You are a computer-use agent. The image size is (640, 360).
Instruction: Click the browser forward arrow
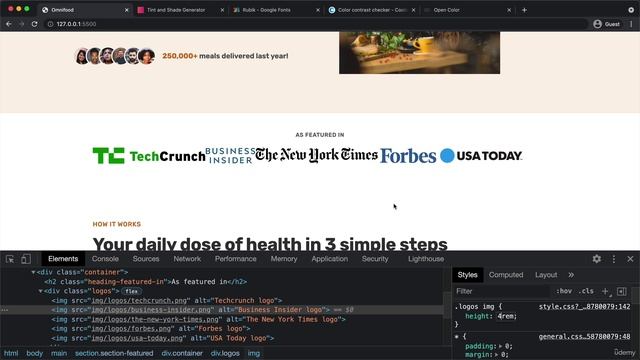(x=21, y=24)
